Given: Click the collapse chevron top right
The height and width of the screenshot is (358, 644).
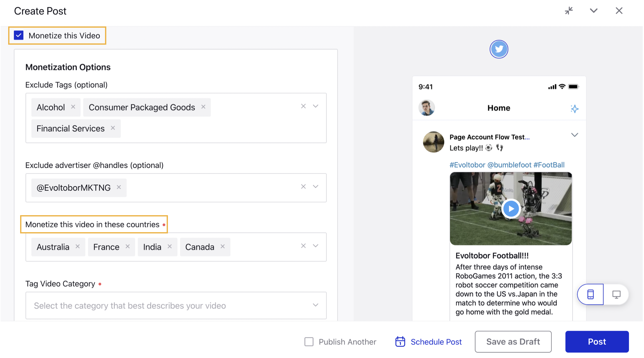Looking at the screenshot, I should (x=594, y=11).
